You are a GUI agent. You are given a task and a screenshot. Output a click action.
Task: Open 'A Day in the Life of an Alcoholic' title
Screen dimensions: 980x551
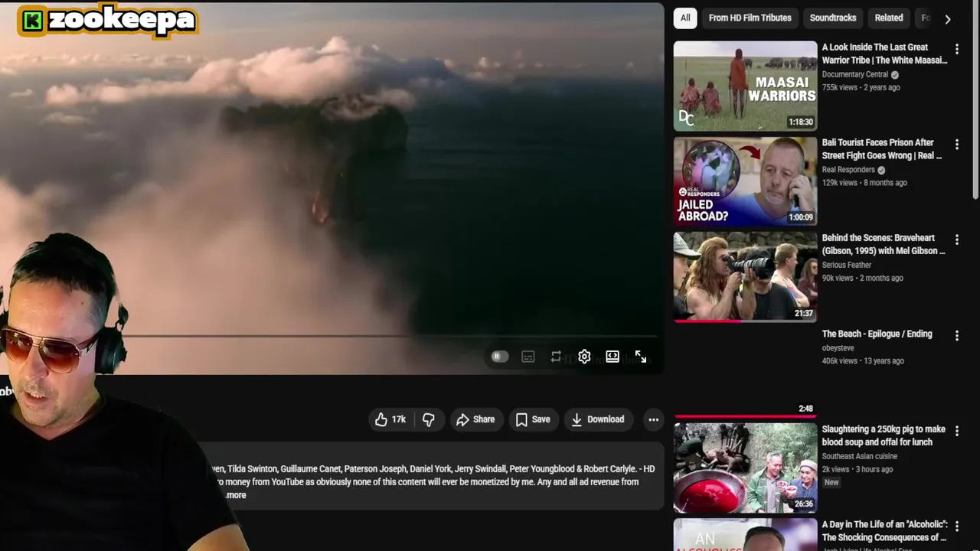[884, 531]
